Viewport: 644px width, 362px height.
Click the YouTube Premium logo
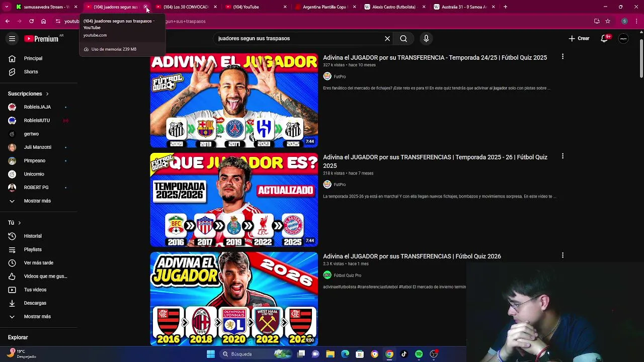point(41,39)
